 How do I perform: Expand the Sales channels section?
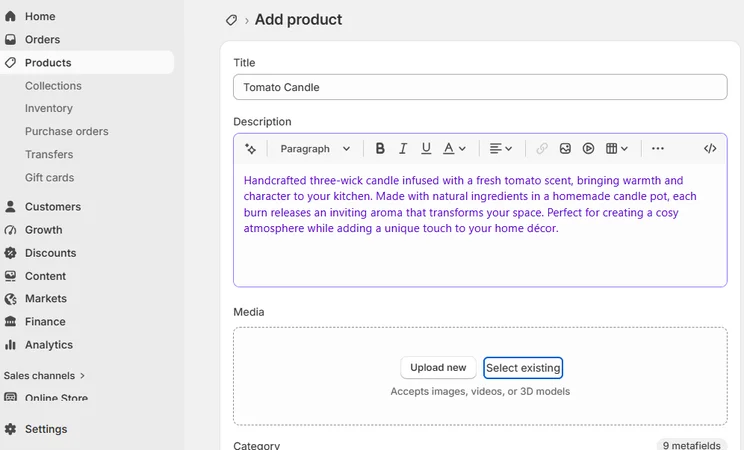point(44,375)
